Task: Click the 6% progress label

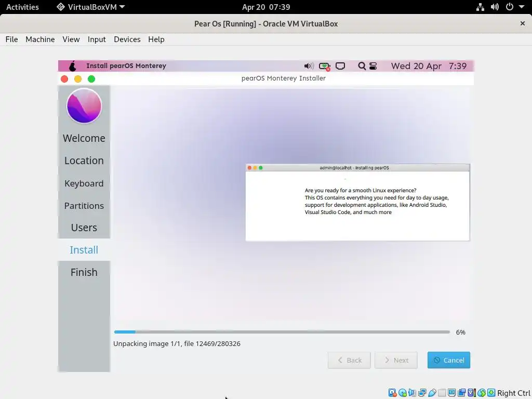Action: tap(460, 332)
